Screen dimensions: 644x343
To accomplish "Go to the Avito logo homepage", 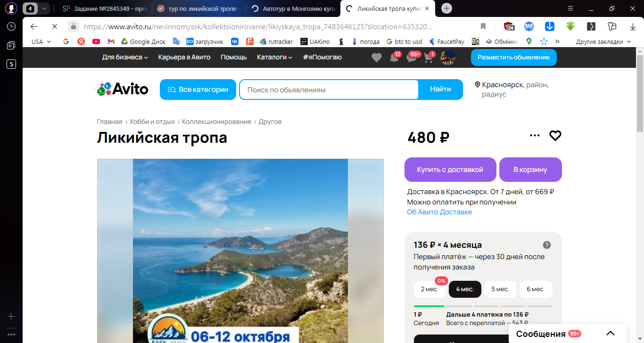I will tap(123, 89).
